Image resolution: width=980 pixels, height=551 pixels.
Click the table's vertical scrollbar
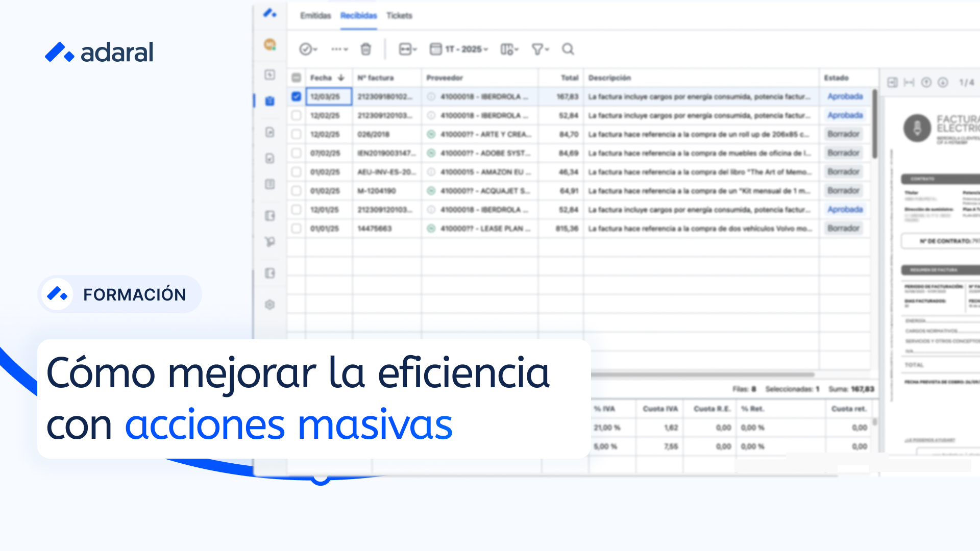click(x=874, y=123)
